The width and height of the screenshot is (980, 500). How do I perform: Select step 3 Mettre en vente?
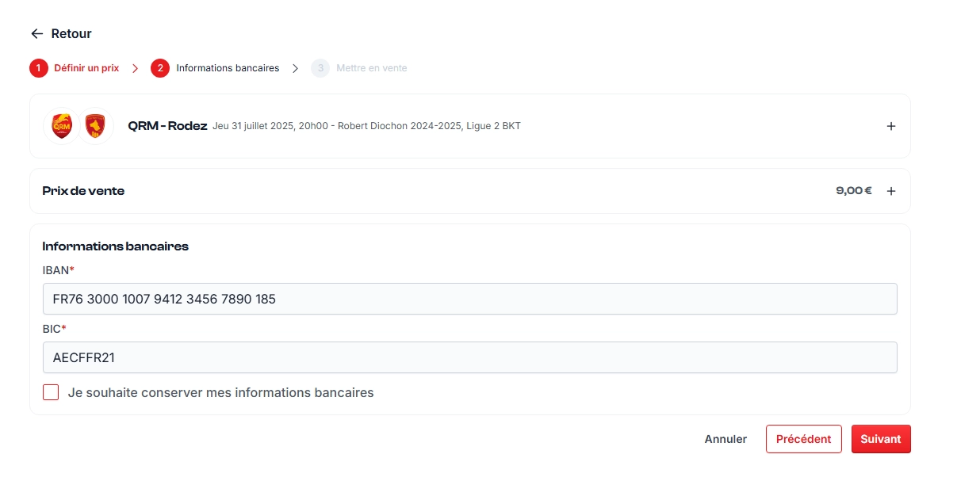coord(359,68)
